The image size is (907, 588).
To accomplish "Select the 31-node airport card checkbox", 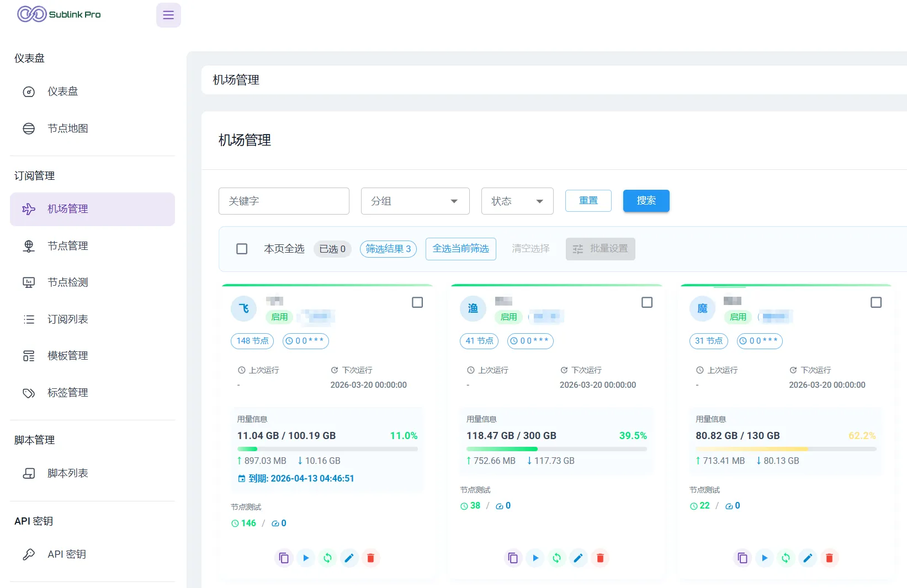I will point(876,302).
